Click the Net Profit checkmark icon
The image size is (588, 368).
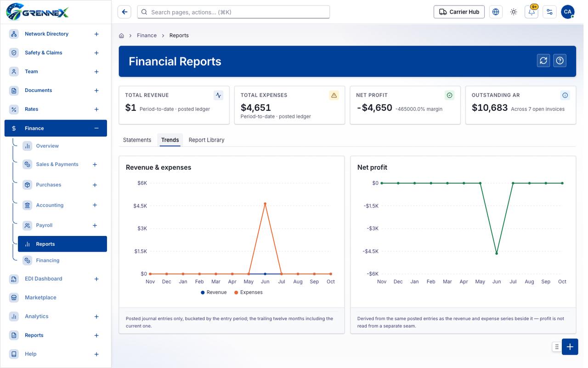(x=450, y=95)
